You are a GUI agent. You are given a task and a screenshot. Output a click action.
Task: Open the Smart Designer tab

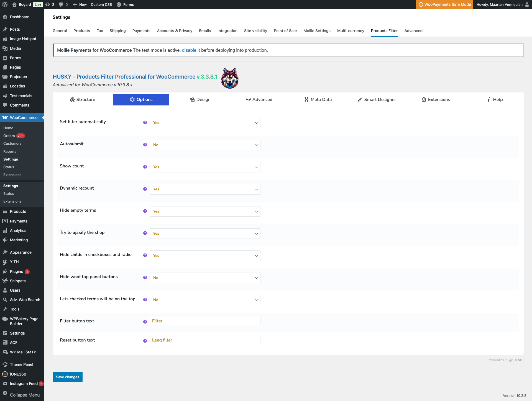click(377, 100)
